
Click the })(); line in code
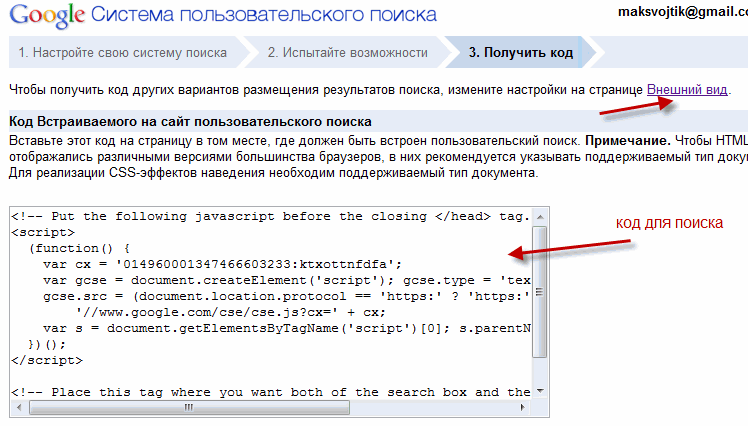(47, 344)
